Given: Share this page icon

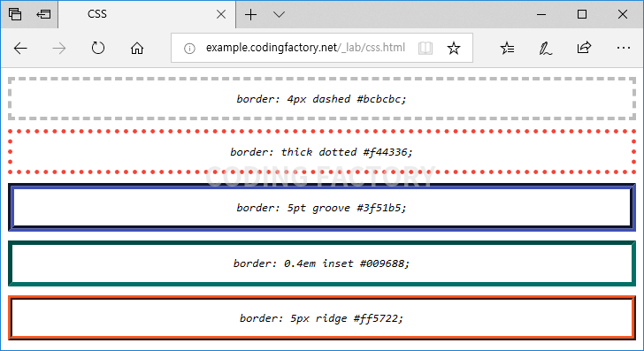Looking at the screenshot, I should 584,48.
